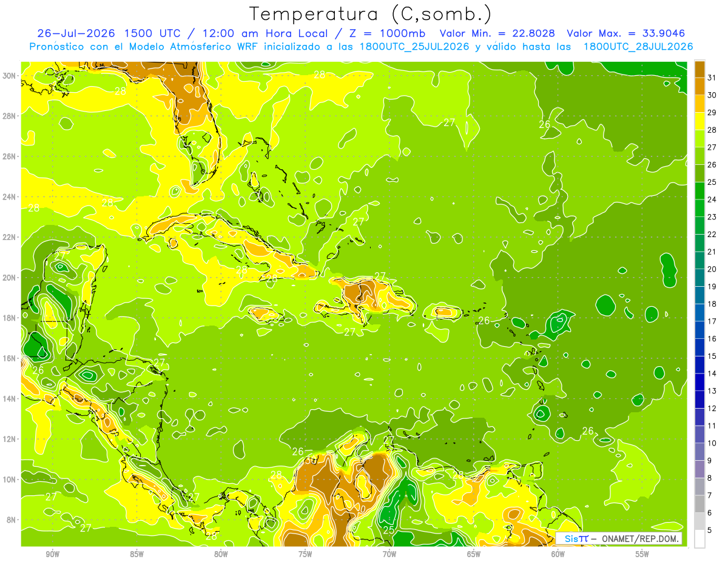Click the color scale label "5"

tap(710, 530)
